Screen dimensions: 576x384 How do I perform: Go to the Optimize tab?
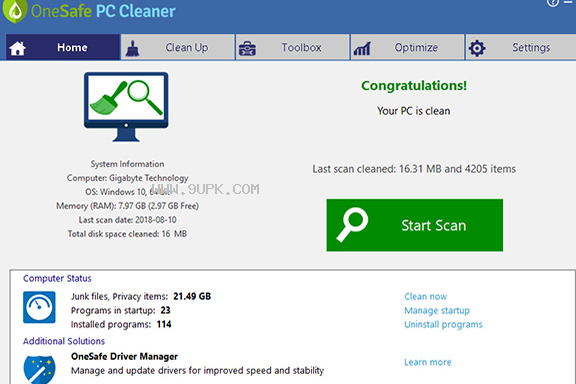(x=407, y=47)
